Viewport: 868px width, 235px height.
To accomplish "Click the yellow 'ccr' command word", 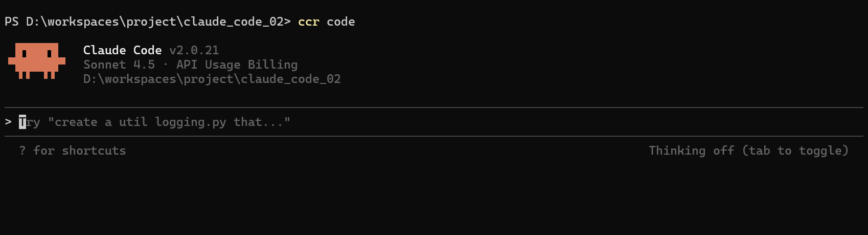I will [308, 22].
